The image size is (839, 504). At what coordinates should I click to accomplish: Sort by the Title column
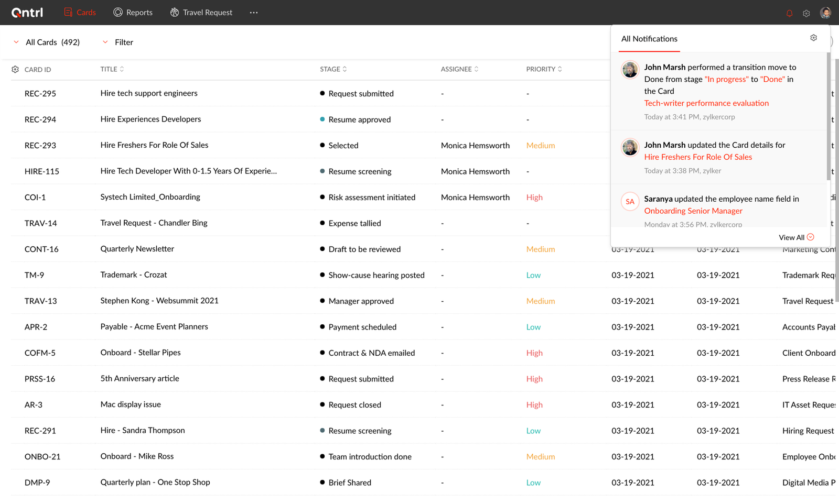point(112,69)
